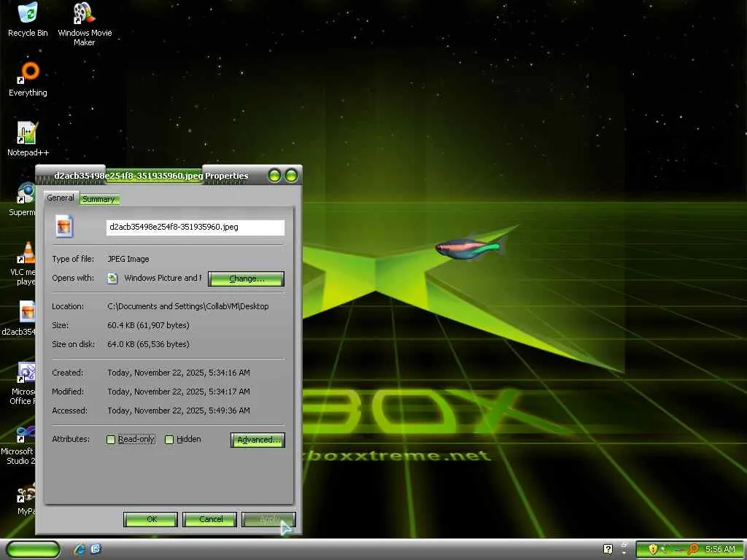Click the Change... button for Opens with
The width and height of the screenshot is (747, 560).
247,279
